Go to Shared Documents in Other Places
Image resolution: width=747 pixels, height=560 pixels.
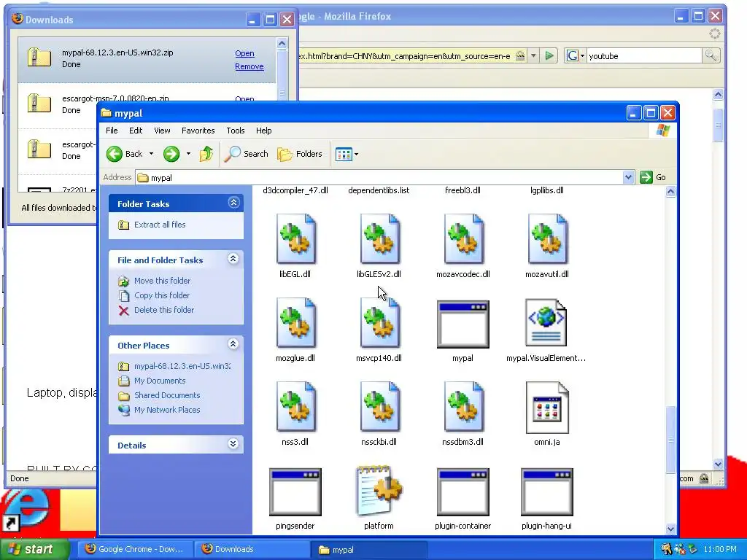pyautogui.click(x=167, y=395)
